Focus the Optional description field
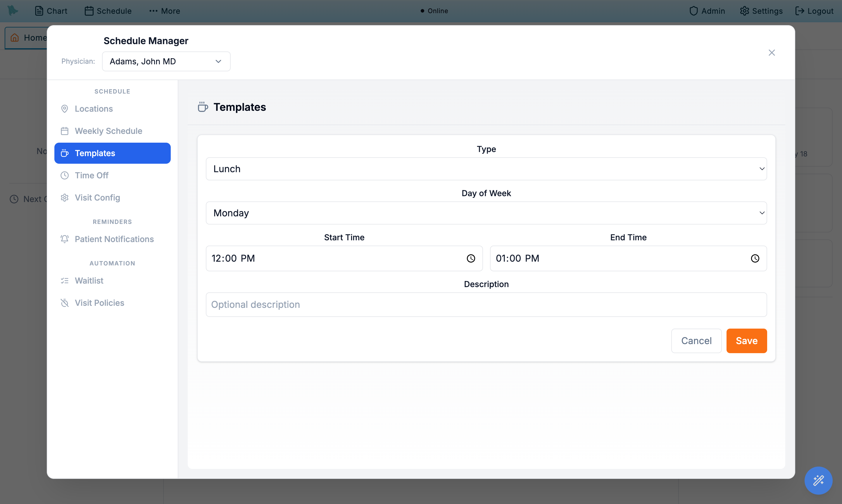 pos(486,305)
